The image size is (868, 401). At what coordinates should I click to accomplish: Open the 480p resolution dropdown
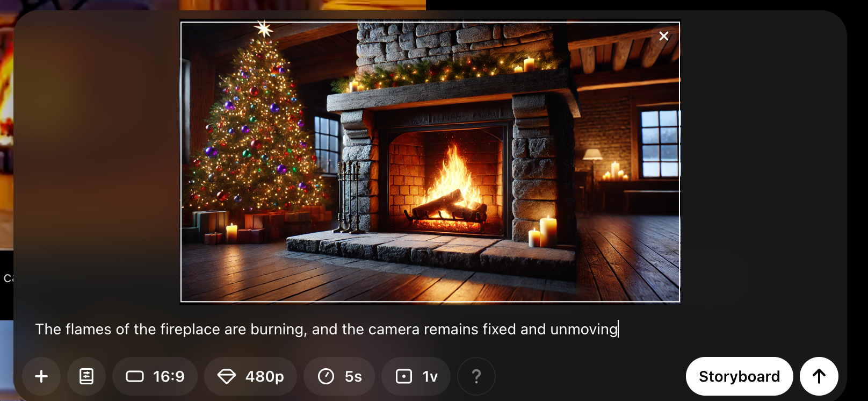click(x=250, y=376)
